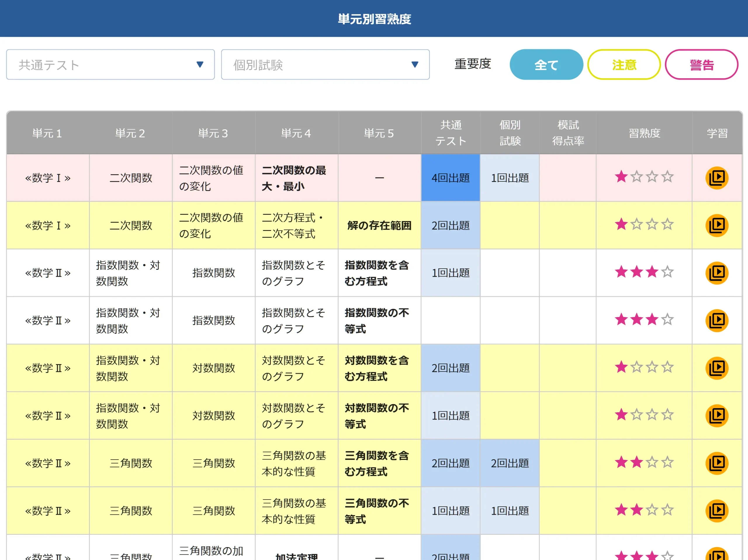Click the 習熟度 column header

(644, 133)
